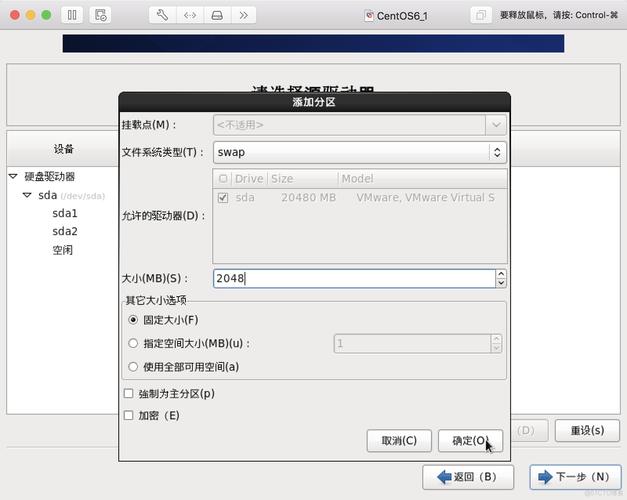627x500 pixels.
Task: Confirm with the OK (O) button
Action: click(x=470, y=441)
